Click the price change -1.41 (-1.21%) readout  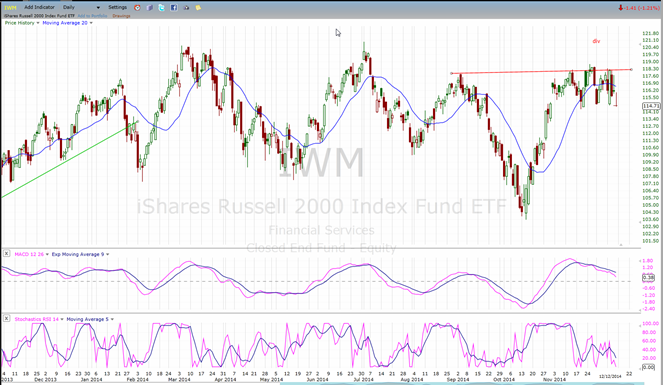[638, 8]
